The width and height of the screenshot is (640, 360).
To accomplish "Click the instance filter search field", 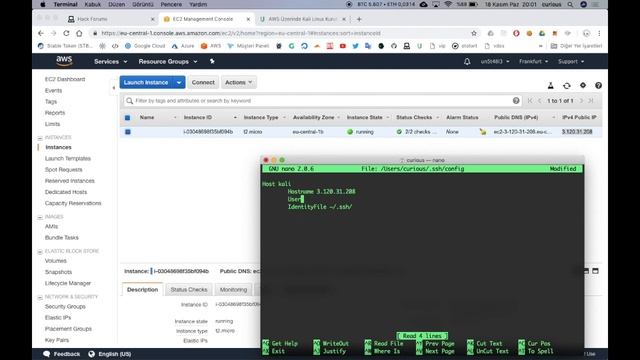I will tap(322, 100).
